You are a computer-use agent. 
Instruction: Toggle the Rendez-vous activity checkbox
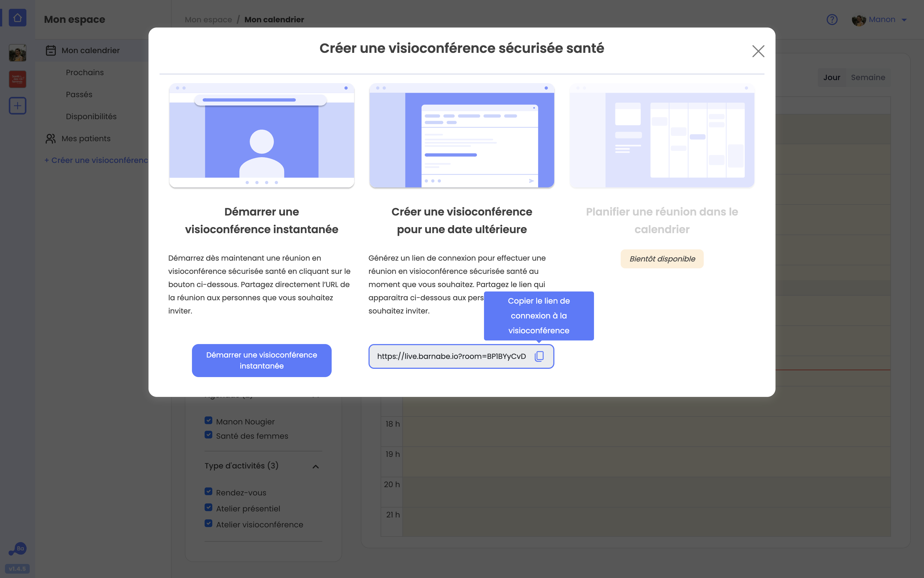click(208, 491)
